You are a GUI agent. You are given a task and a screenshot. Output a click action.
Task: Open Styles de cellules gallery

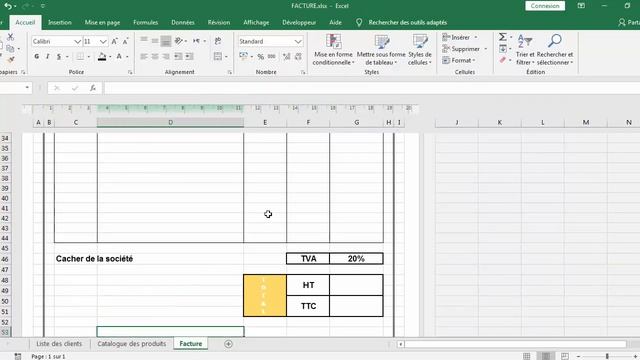coord(420,50)
